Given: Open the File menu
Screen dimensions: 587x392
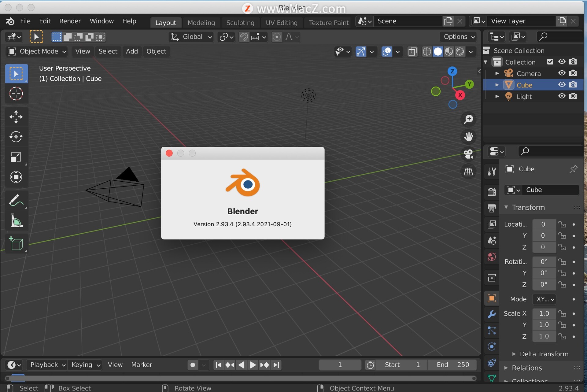Looking at the screenshot, I should [25, 21].
